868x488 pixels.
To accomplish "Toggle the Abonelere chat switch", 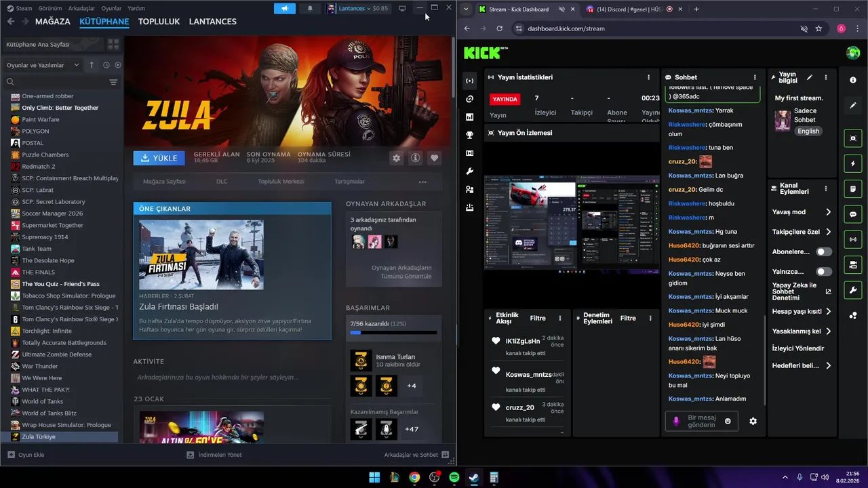I will [823, 251].
